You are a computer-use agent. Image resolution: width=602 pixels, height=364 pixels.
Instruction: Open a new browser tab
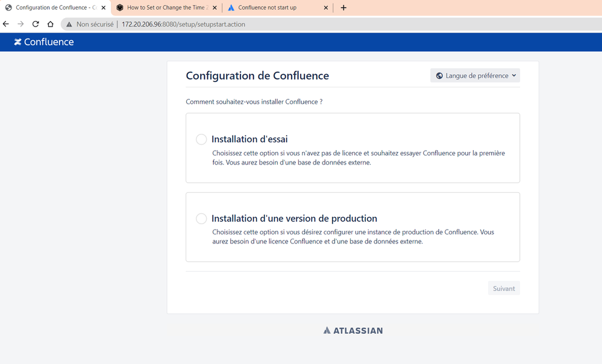pyautogui.click(x=343, y=8)
